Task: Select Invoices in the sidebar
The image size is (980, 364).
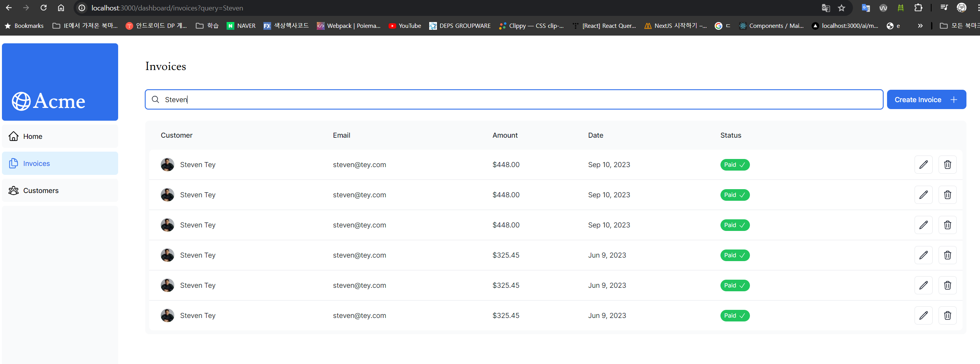Action: click(x=60, y=163)
